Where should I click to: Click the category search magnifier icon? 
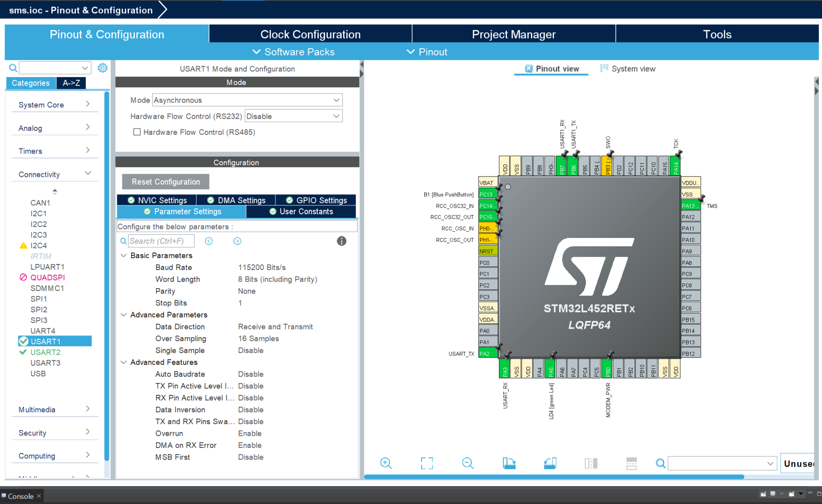(x=13, y=68)
